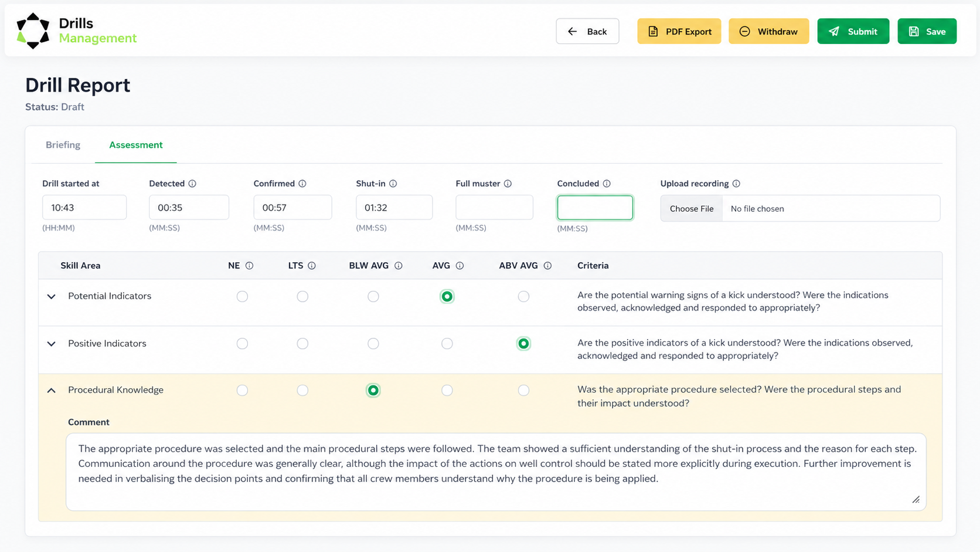This screenshot has height=552, width=980.
Task: Save the drill report
Action: 927,31
